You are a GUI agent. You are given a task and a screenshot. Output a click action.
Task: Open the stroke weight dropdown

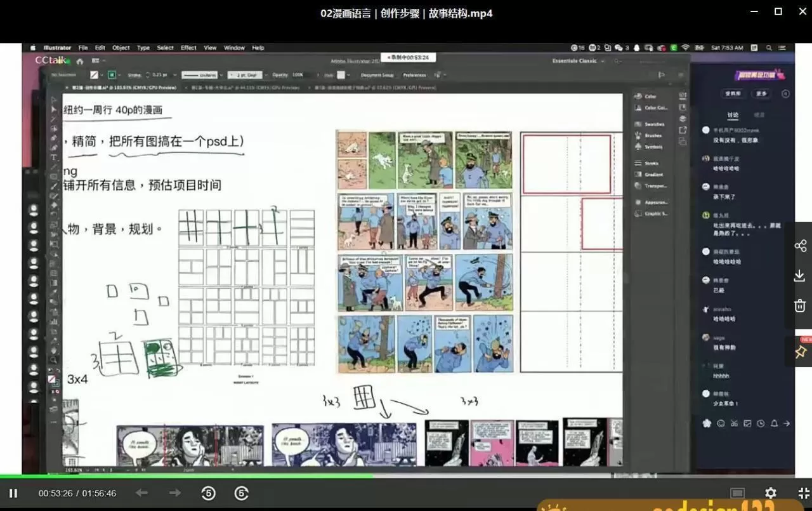175,74
